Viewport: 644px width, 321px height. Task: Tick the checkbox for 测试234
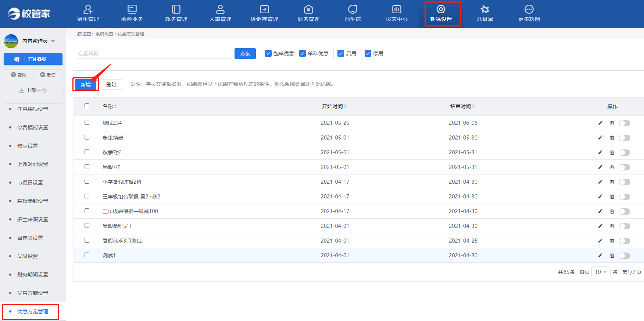(x=87, y=123)
